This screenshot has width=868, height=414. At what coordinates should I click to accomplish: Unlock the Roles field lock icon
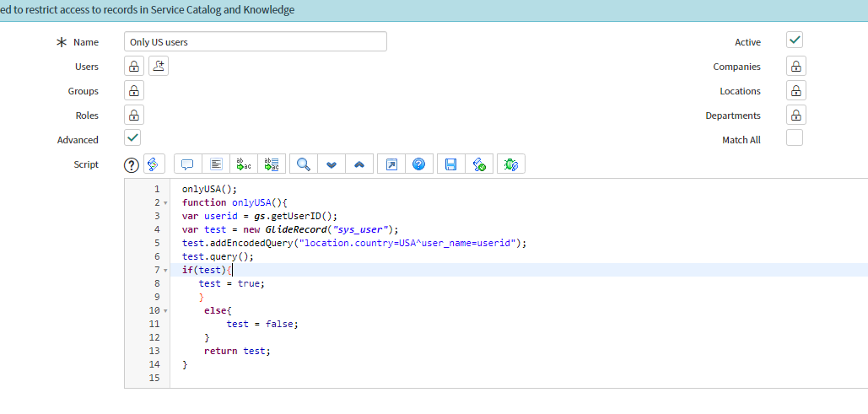pyautogui.click(x=134, y=116)
